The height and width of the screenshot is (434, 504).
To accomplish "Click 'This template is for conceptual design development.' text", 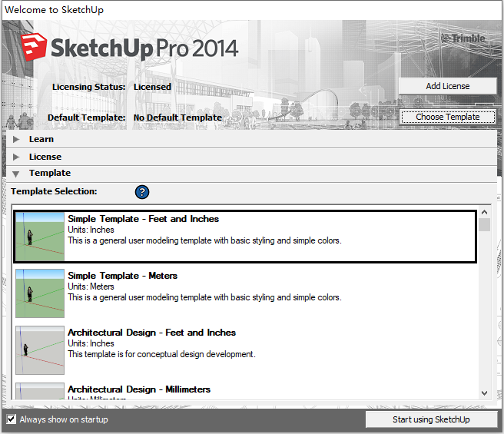I will (161, 354).
